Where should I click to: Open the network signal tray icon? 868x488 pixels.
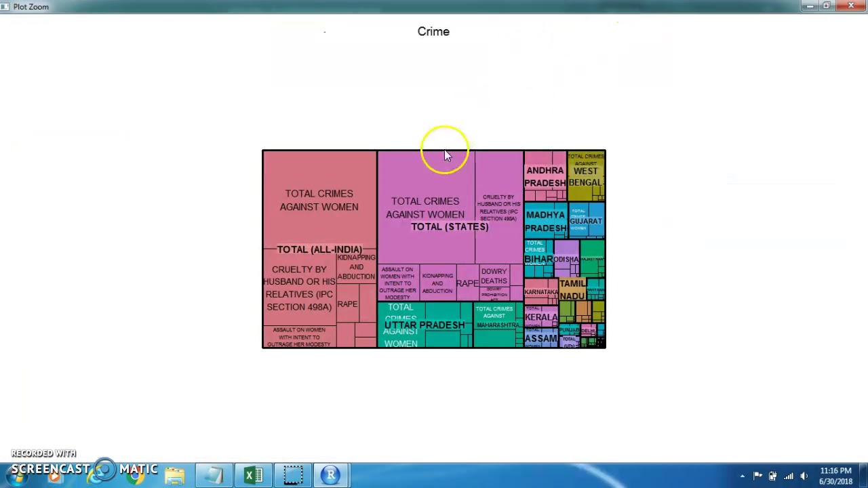(788, 476)
